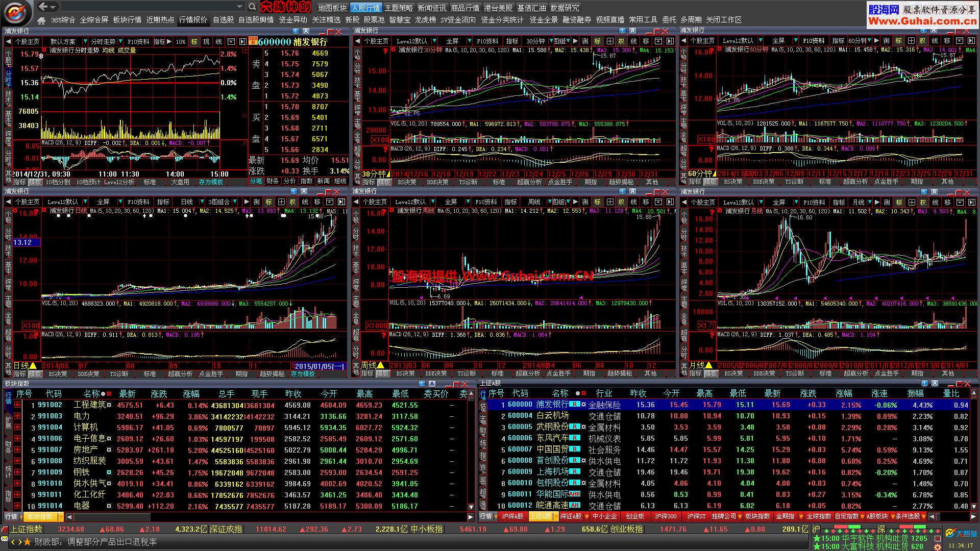Click the play arrow beside 指标 in intraday panel
Screen dimensions: 980x551
coord(169,41)
